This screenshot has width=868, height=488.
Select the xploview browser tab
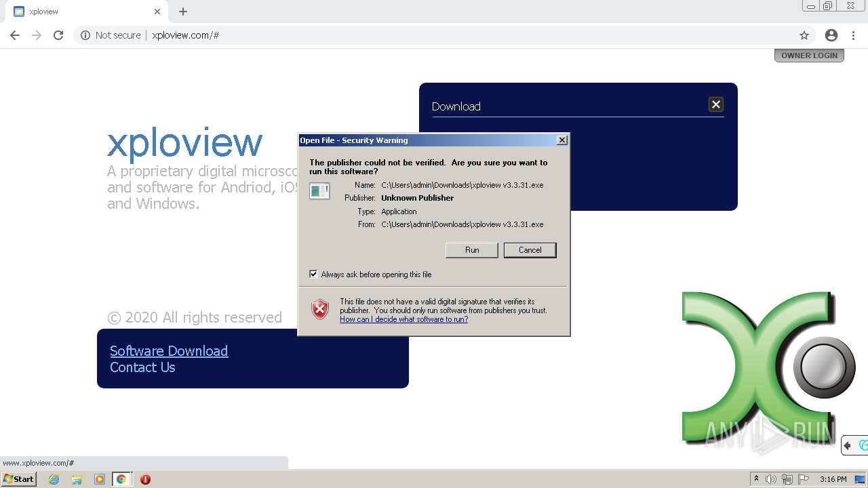(87, 12)
